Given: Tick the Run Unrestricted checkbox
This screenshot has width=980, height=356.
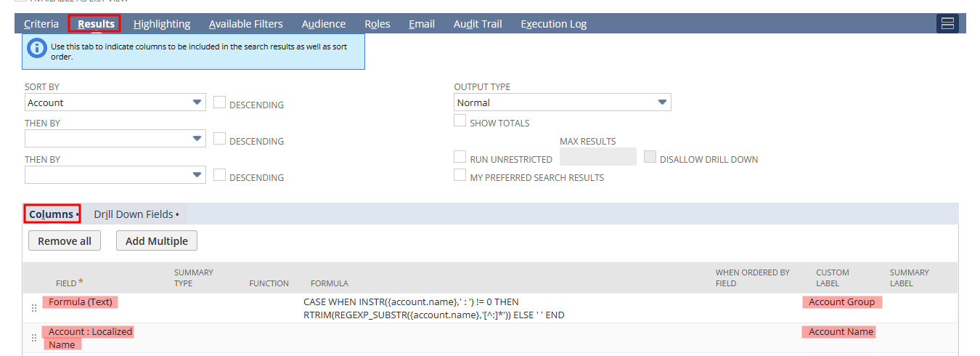Looking at the screenshot, I should pyautogui.click(x=460, y=157).
